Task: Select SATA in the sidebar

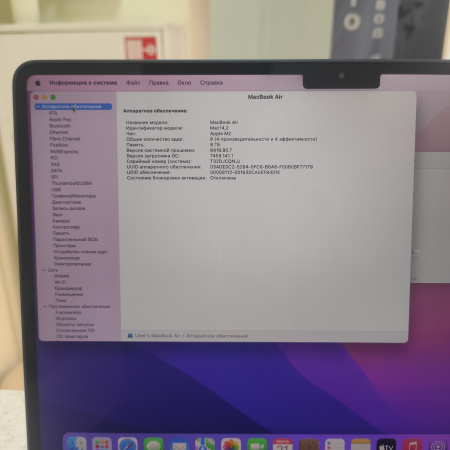Action: pos(56,171)
